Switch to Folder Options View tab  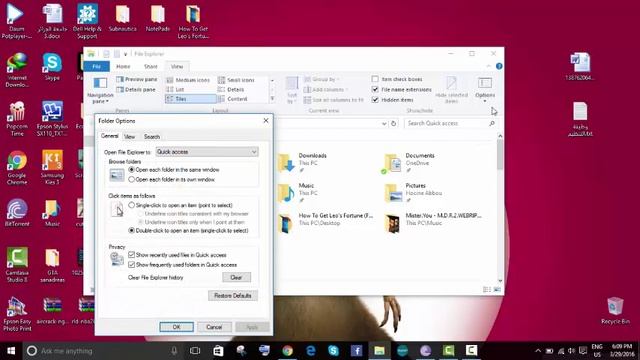pos(130,137)
